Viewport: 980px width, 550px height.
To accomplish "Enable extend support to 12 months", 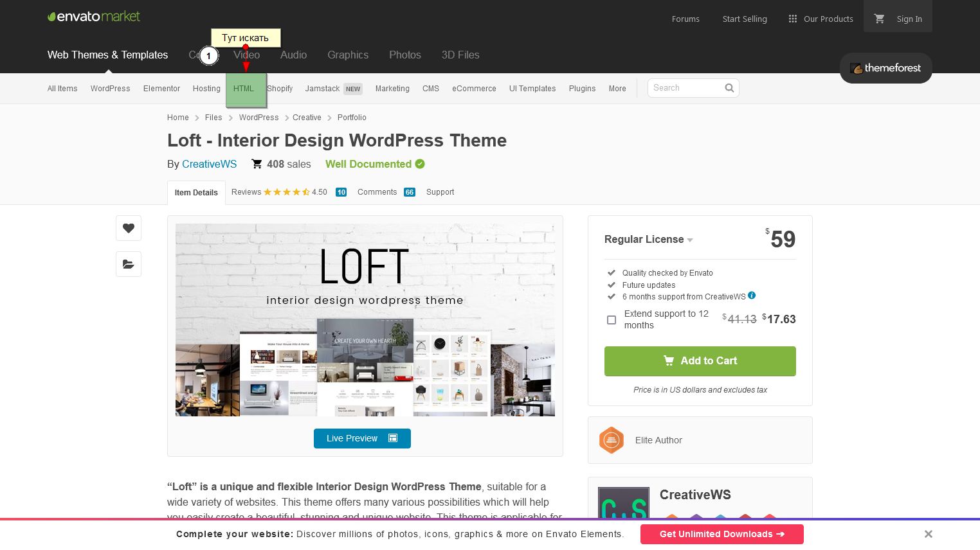I will point(612,320).
